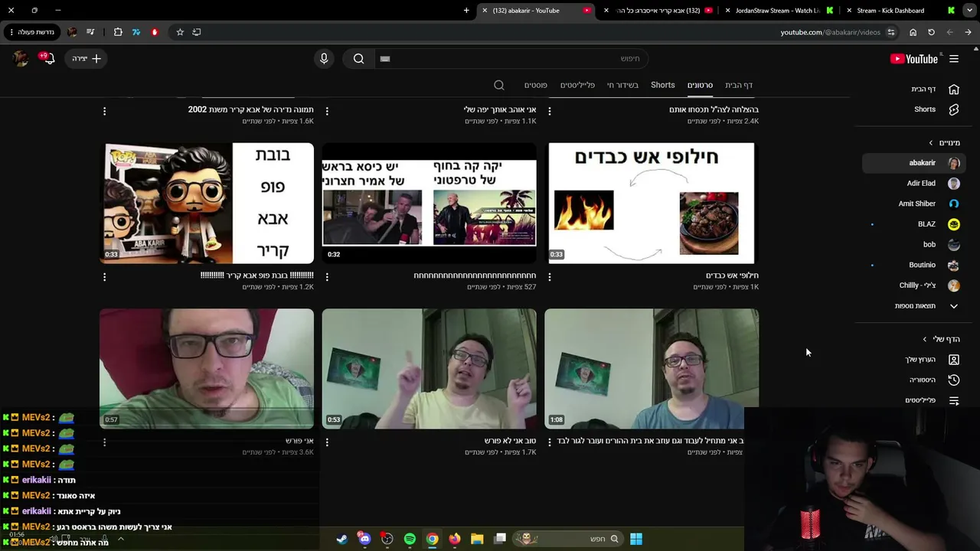Image resolution: width=980 pixels, height=551 pixels.
Task: Click the red extension icon in the toolbar
Action: 155,32
